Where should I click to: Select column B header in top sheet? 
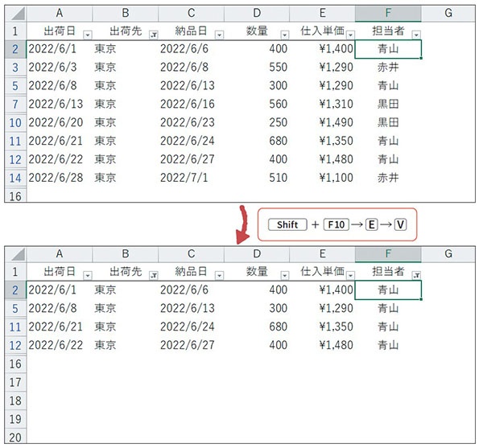(125, 13)
